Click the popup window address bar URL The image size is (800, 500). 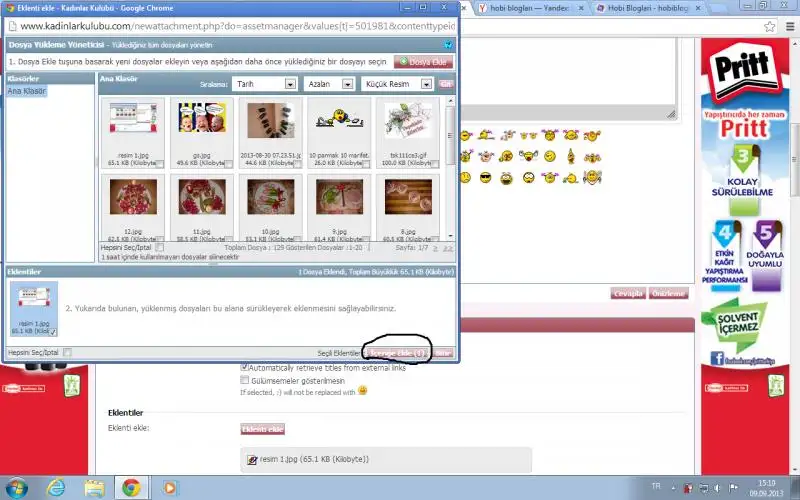pyautogui.click(x=237, y=26)
